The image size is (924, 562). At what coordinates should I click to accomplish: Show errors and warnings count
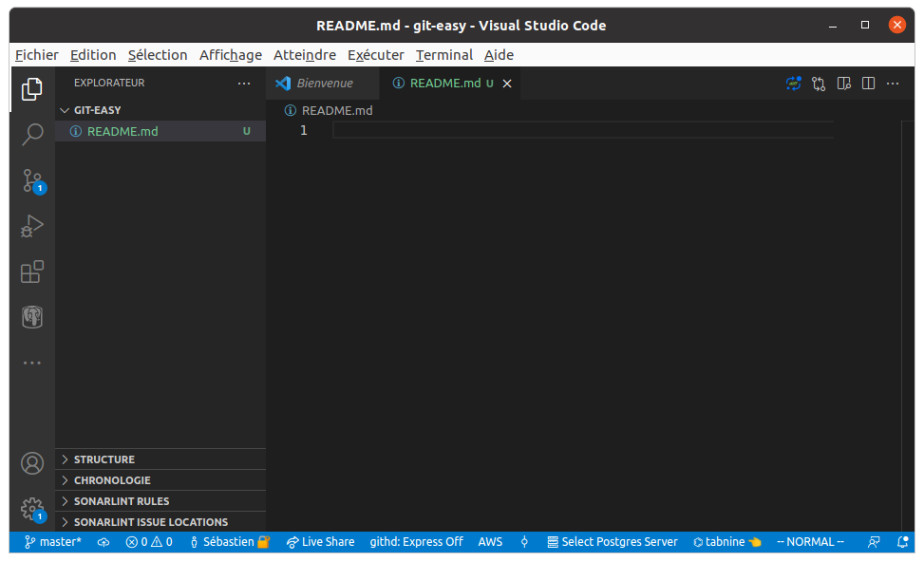point(149,542)
